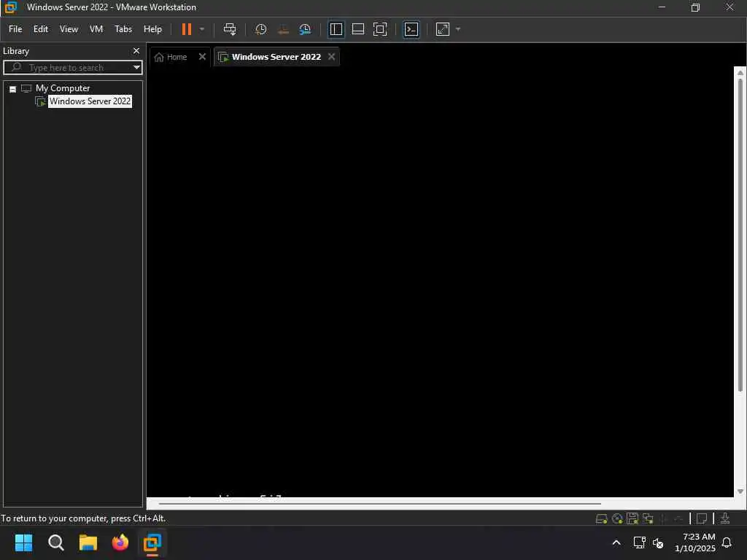
Task: Open the Tabs menu
Action: coord(123,29)
